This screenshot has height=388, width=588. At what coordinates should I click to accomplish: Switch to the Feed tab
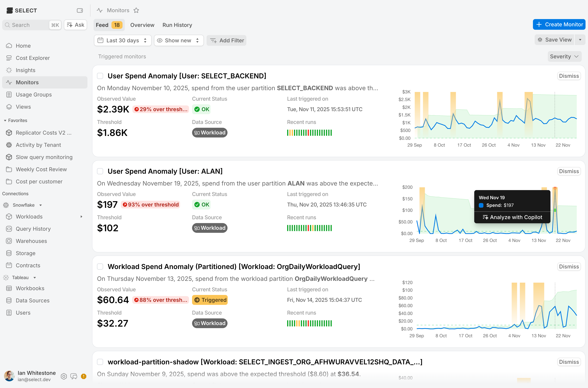[109, 25]
